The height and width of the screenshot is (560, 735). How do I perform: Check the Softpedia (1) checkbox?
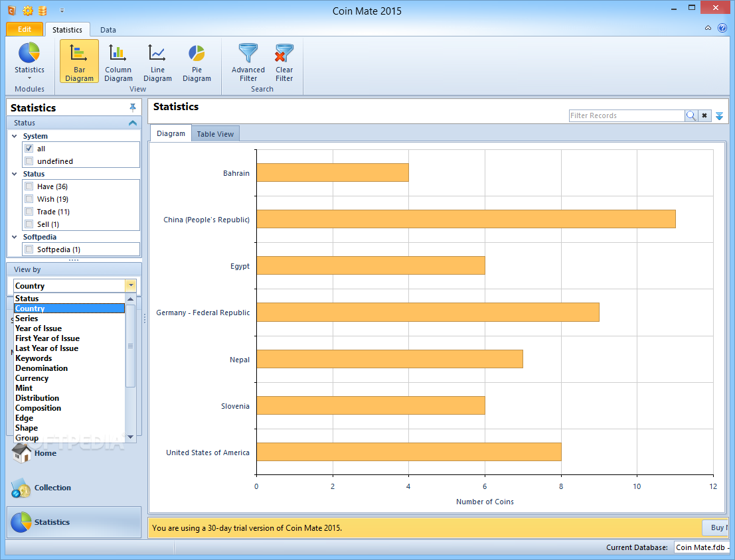point(29,249)
